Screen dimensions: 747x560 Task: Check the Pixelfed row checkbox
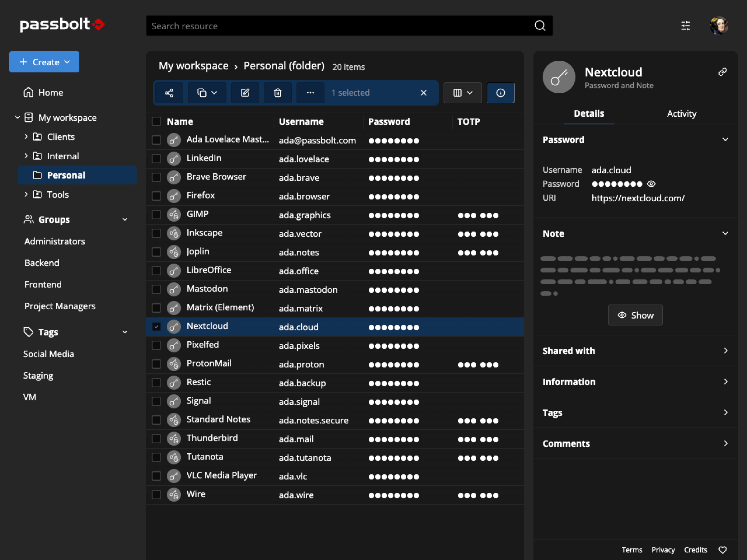click(x=156, y=345)
